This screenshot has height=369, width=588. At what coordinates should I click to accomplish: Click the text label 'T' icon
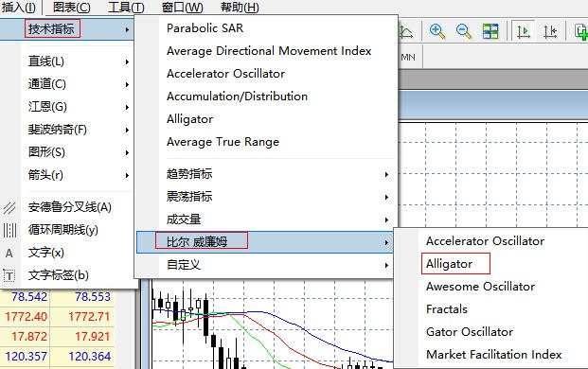9,276
